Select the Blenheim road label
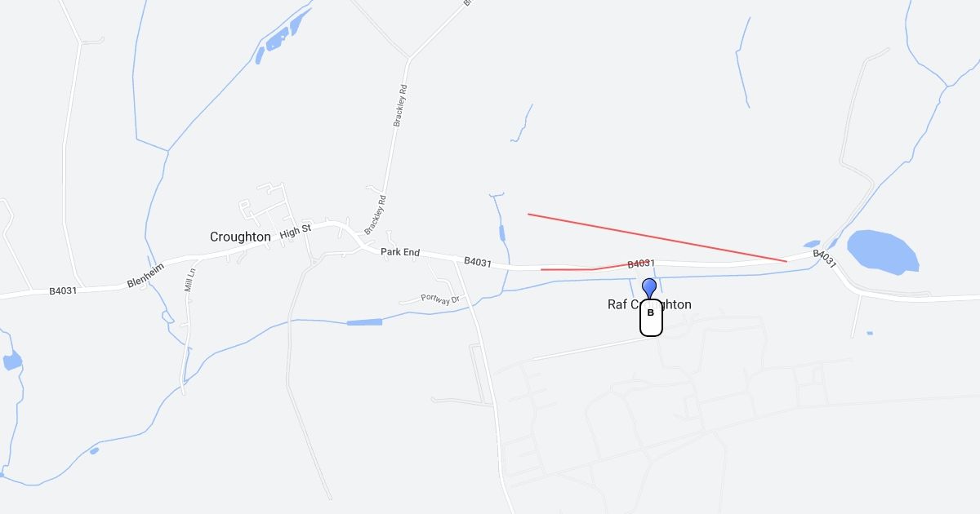 click(146, 275)
